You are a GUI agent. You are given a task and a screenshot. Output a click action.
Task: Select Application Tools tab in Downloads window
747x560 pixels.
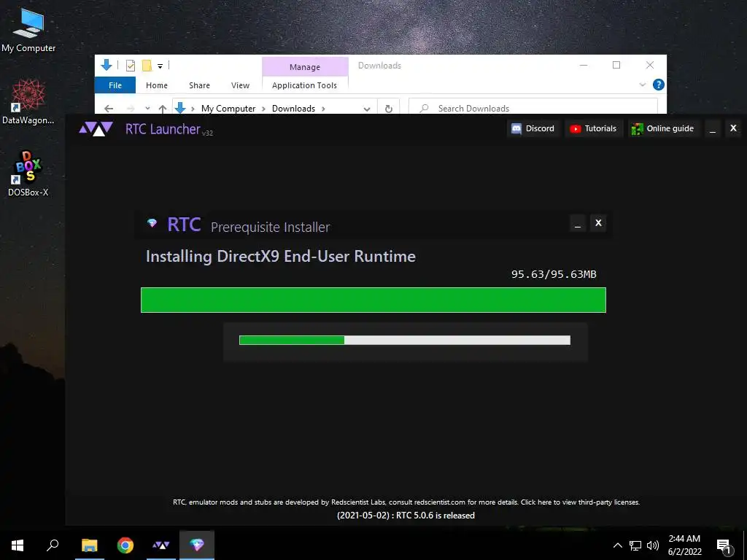(x=304, y=85)
